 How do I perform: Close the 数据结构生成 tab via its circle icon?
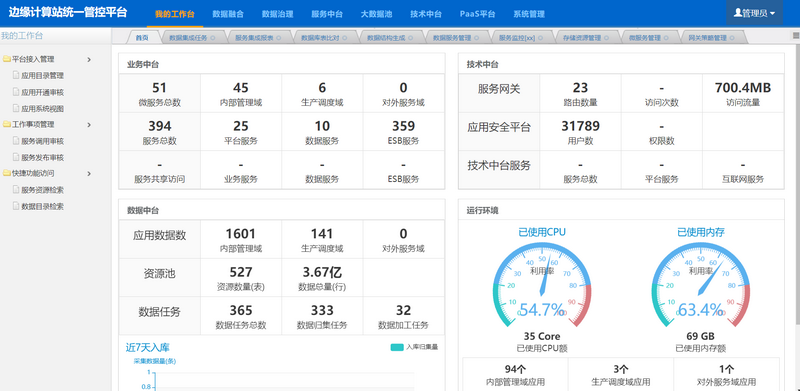410,38
